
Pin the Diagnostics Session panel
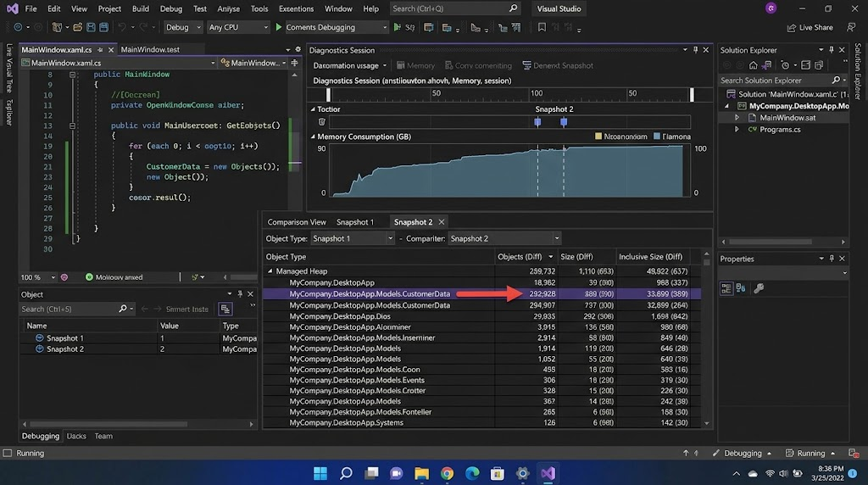click(695, 50)
